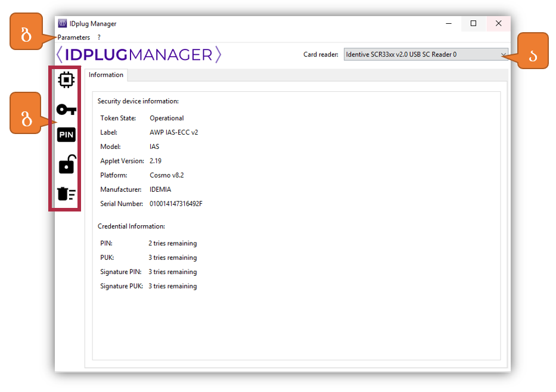Image resolution: width=556 pixels, height=392 pixels.
Task: Click the key icon in sidebar
Action: pyautogui.click(x=66, y=109)
